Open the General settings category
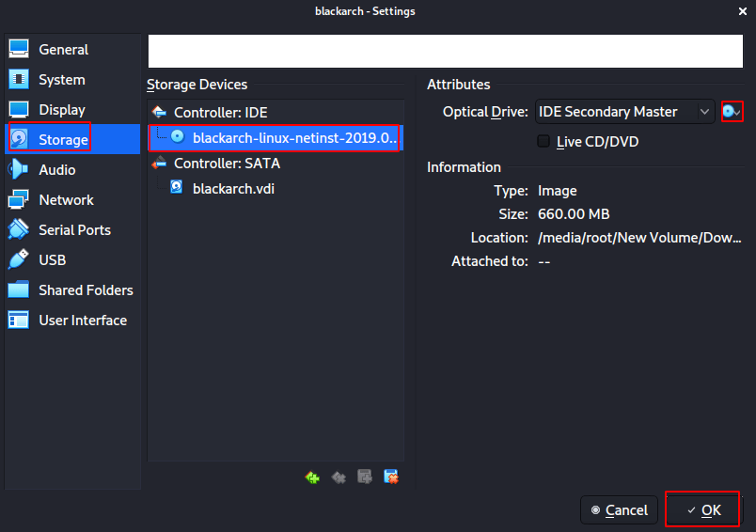 [x=72, y=50]
